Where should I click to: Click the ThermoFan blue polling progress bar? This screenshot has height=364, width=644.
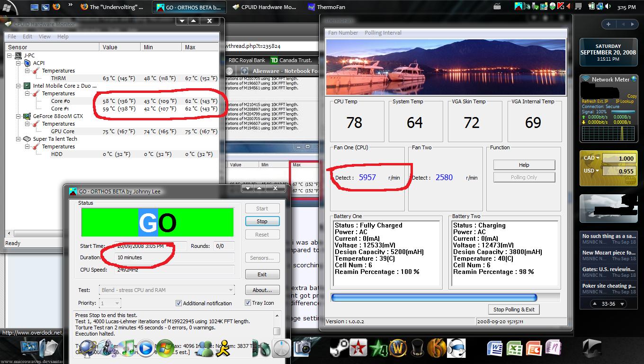445,298
